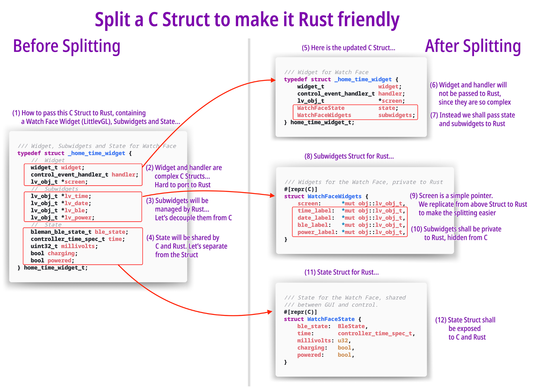Click the "Before Splitting" heading
Viewport: 533px width, 392px height.
66,46
